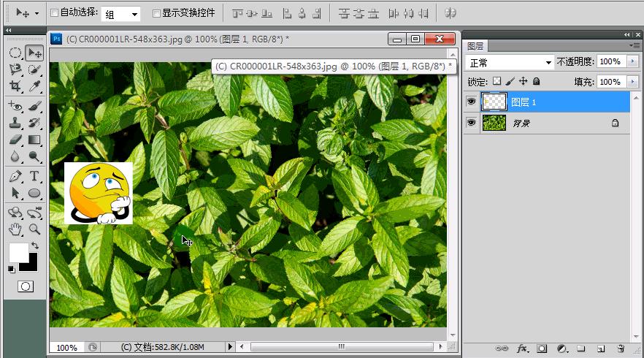Click the foreground color swatch

(x=18, y=253)
